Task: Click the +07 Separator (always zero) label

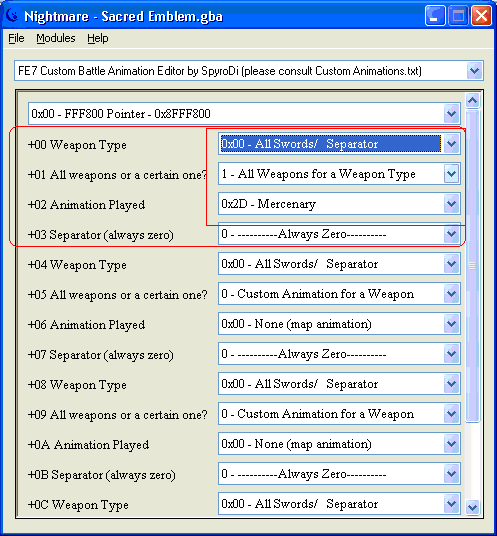Action: pos(101,355)
